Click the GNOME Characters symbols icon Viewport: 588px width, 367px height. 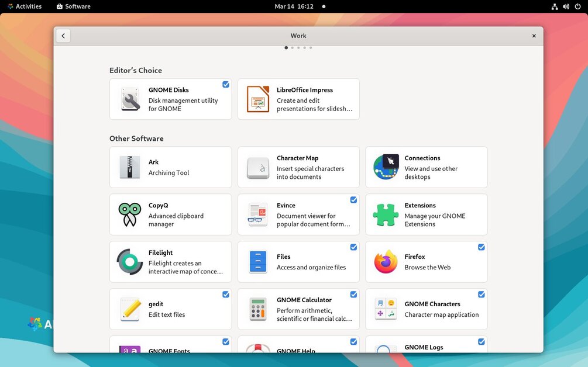pyautogui.click(x=386, y=309)
